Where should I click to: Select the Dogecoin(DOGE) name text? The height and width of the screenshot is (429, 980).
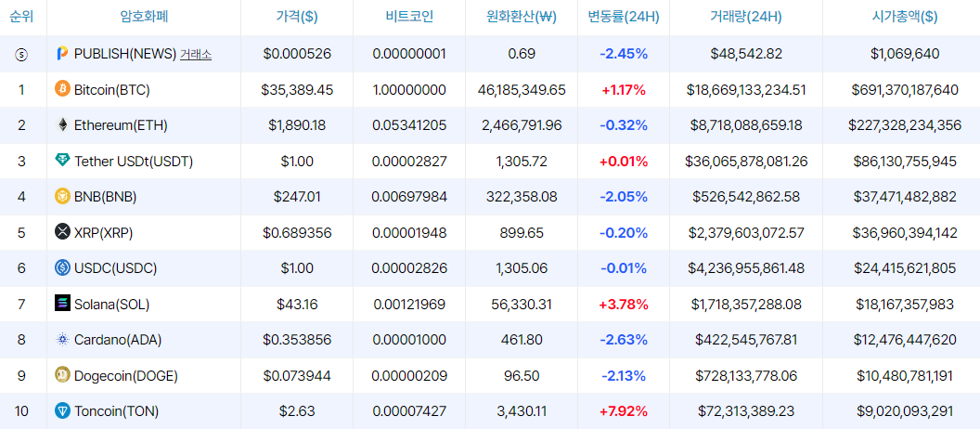tap(125, 376)
